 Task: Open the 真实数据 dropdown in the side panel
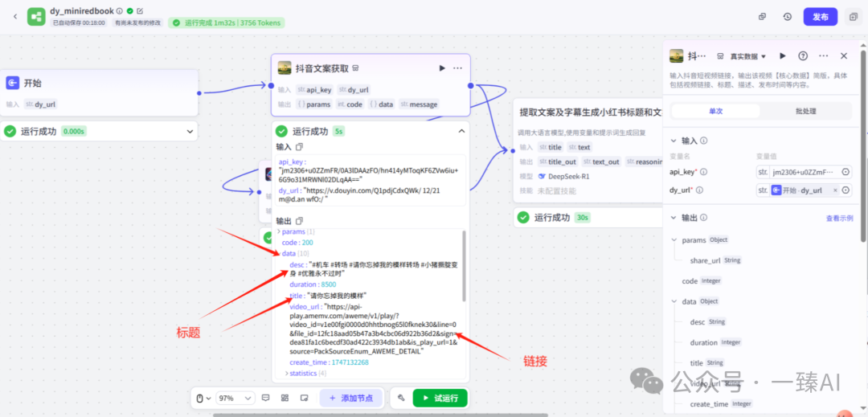tap(747, 56)
